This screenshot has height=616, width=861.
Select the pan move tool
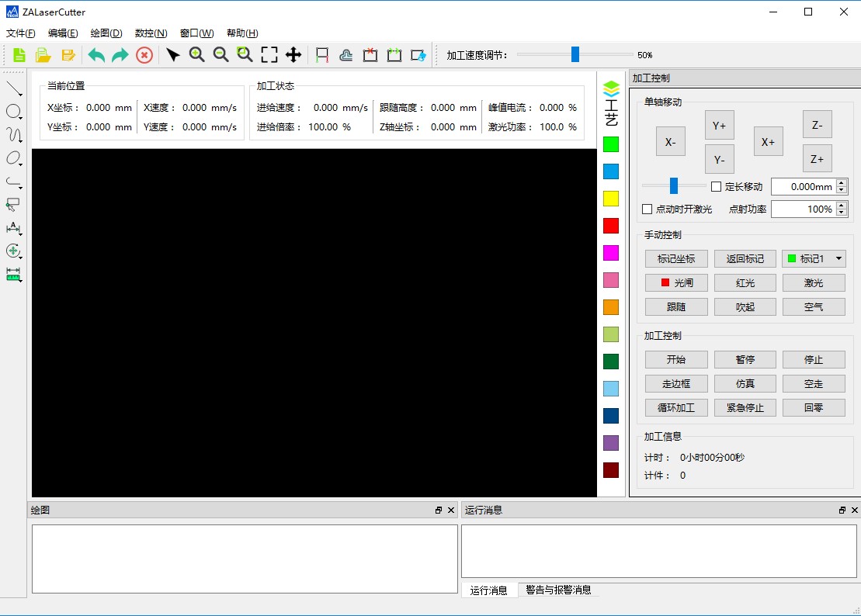pos(293,55)
